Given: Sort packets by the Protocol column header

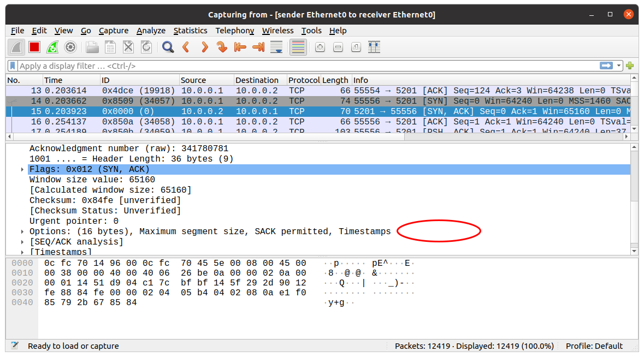Looking at the screenshot, I should pyautogui.click(x=304, y=80).
